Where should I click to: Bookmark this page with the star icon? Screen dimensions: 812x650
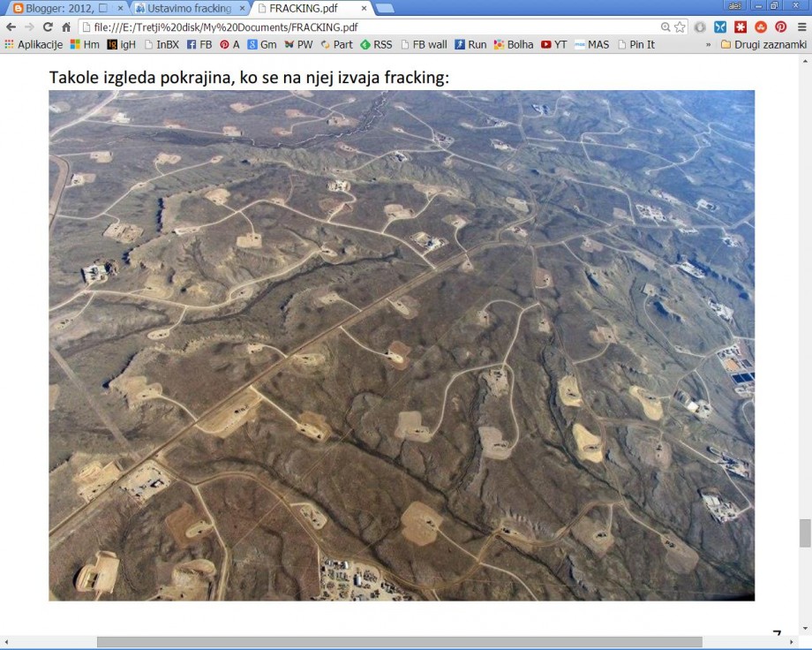(x=680, y=27)
